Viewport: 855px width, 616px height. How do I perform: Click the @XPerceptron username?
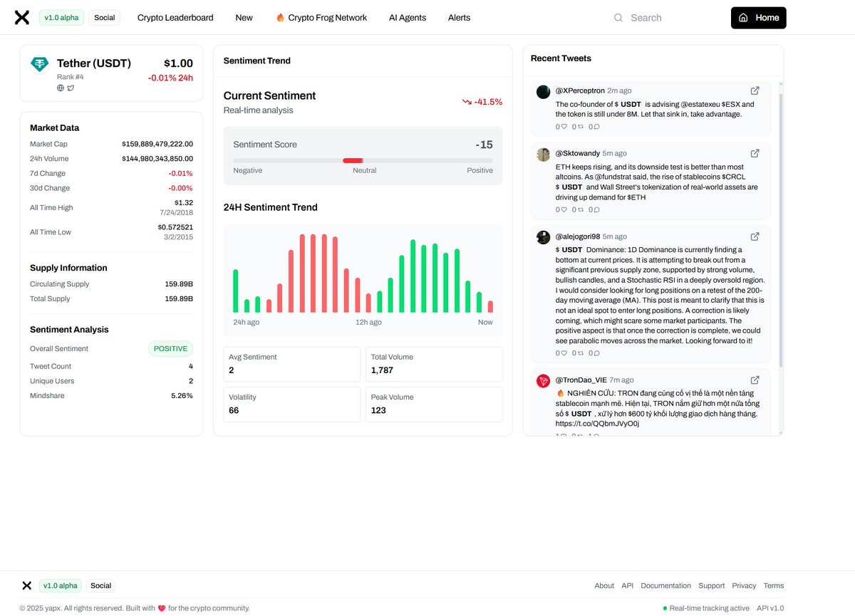(580, 90)
